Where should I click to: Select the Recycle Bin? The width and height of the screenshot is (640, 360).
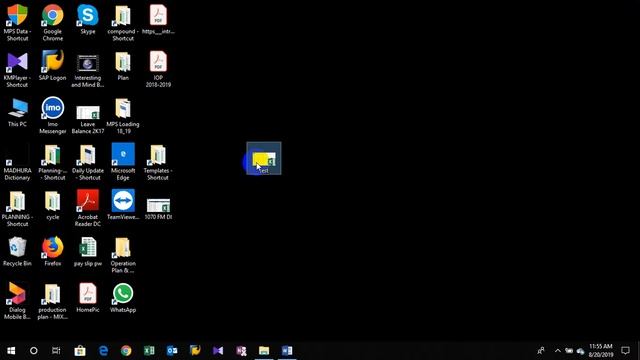[17, 252]
